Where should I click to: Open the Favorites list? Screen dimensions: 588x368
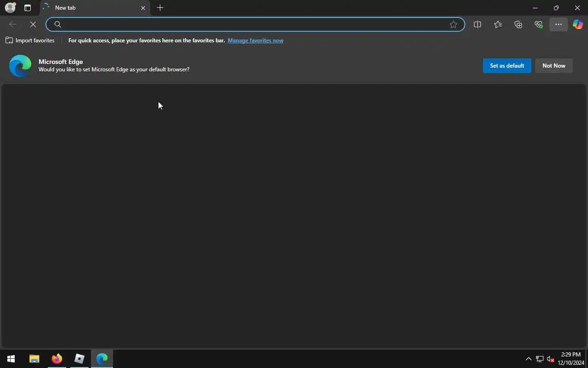(498, 24)
